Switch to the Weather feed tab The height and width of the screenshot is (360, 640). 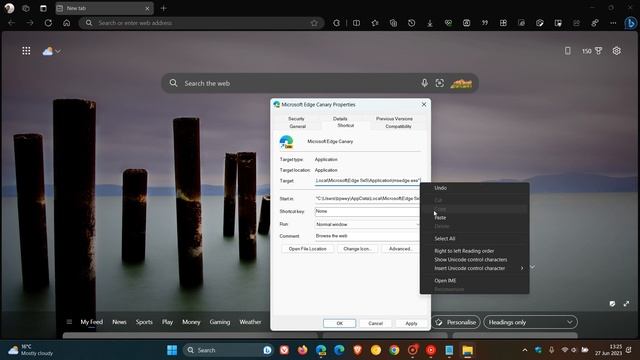click(250, 322)
